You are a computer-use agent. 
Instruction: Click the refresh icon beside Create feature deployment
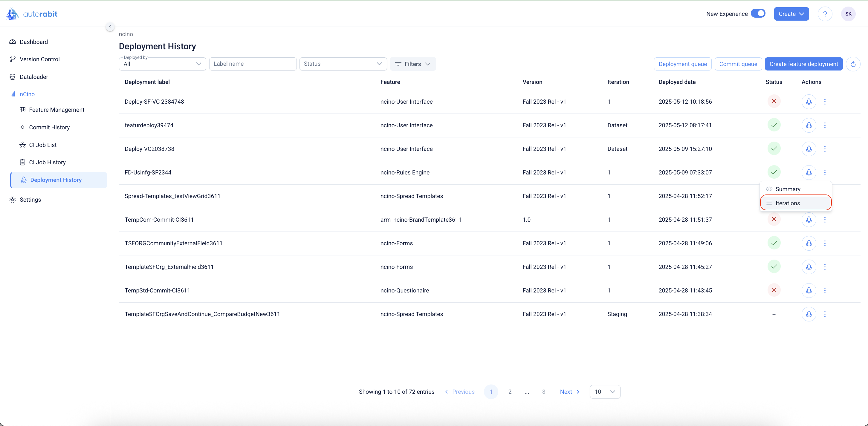[x=853, y=64]
